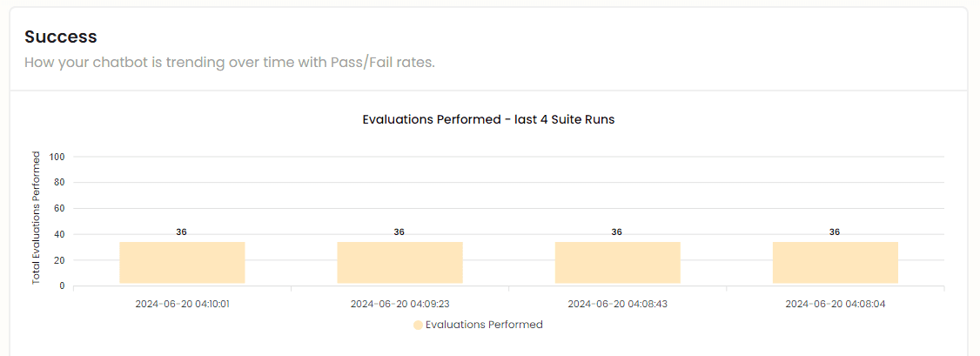
Task: Select the bar for 2024-06-20 04:10:01
Action: click(x=182, y=262)
